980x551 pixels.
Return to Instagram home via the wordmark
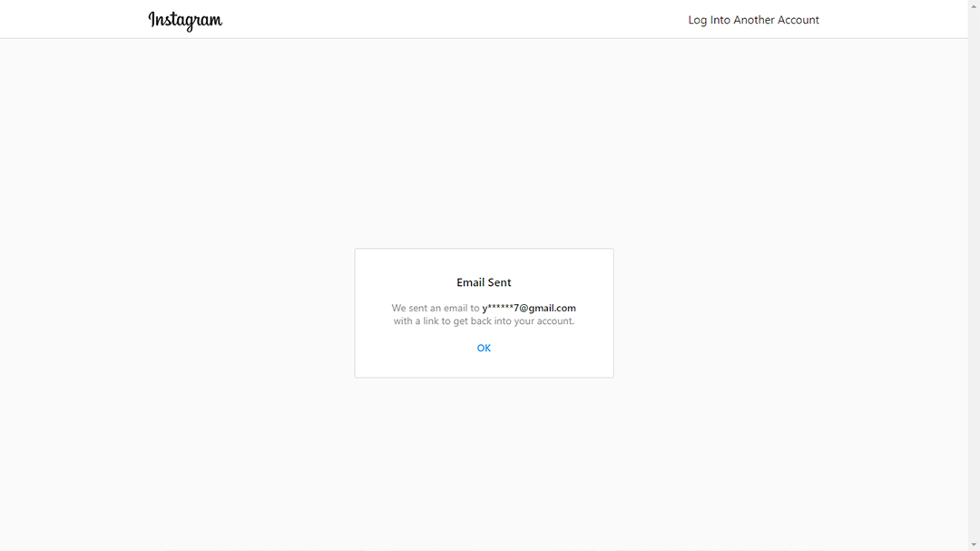point(185,20)
